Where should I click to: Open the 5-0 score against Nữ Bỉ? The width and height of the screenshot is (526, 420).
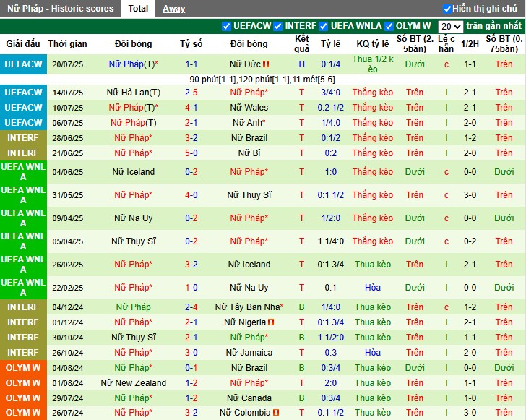191,153
